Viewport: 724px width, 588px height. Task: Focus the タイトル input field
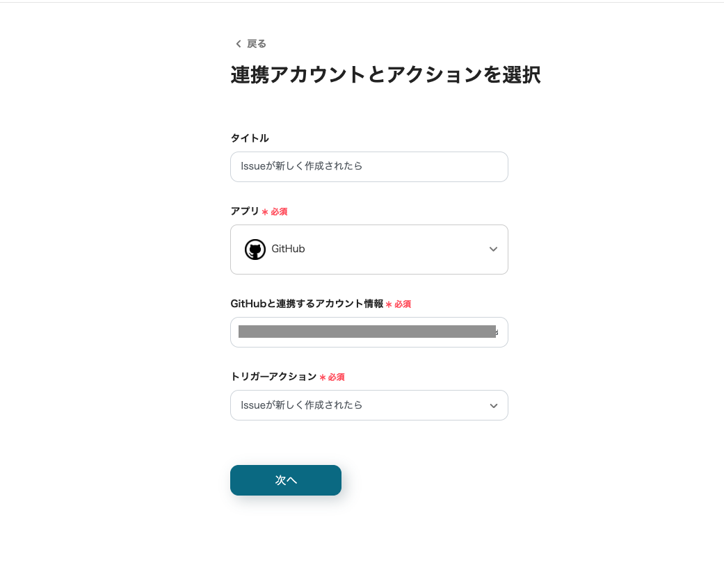(x=369, y=167)
